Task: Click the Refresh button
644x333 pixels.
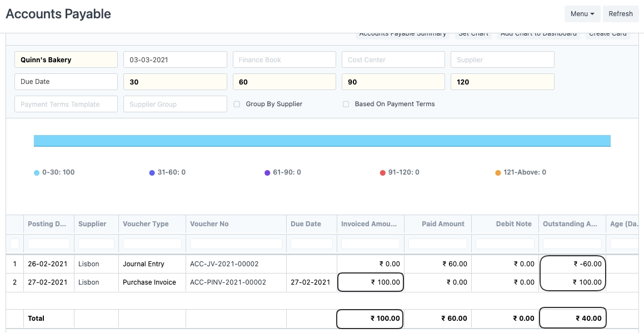Action: [x=620, y=14]
